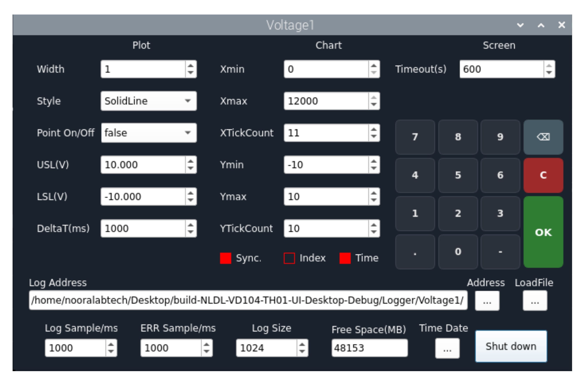588x385 pixels.
Task: Tap keypad digit 3
Action: (x=500, y=214)
